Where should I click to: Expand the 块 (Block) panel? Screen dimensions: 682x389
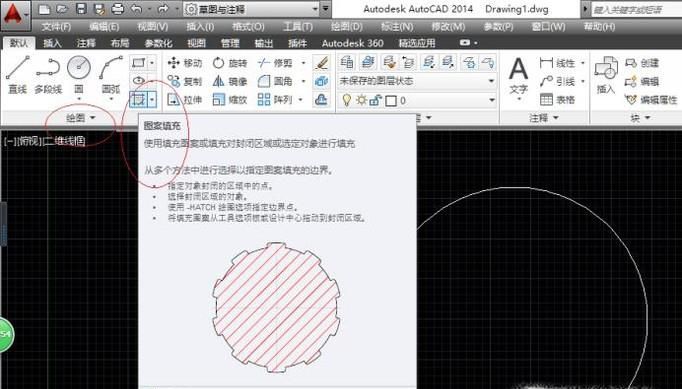click(x=640, y=117)
